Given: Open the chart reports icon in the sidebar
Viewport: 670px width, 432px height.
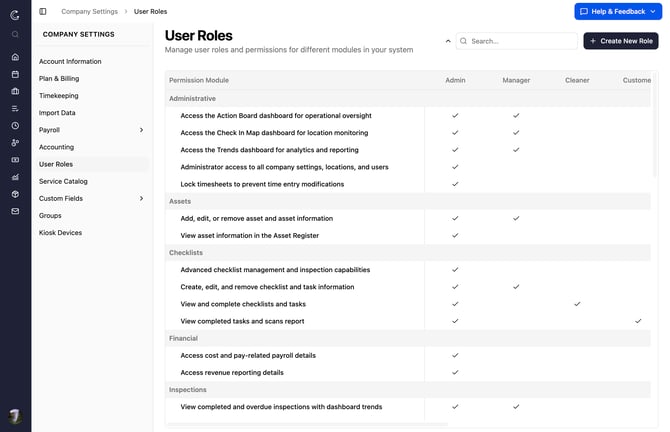Looking at the screenshot, I should coord(15,177).
